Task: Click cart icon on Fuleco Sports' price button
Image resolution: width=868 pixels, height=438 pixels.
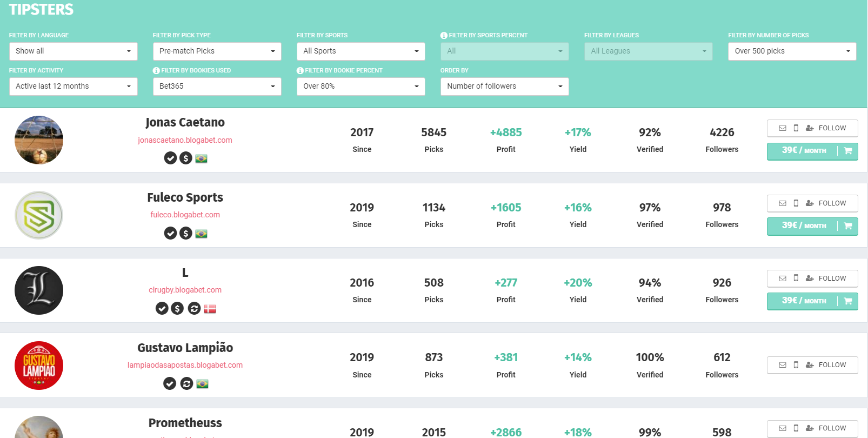Action: 848,226
